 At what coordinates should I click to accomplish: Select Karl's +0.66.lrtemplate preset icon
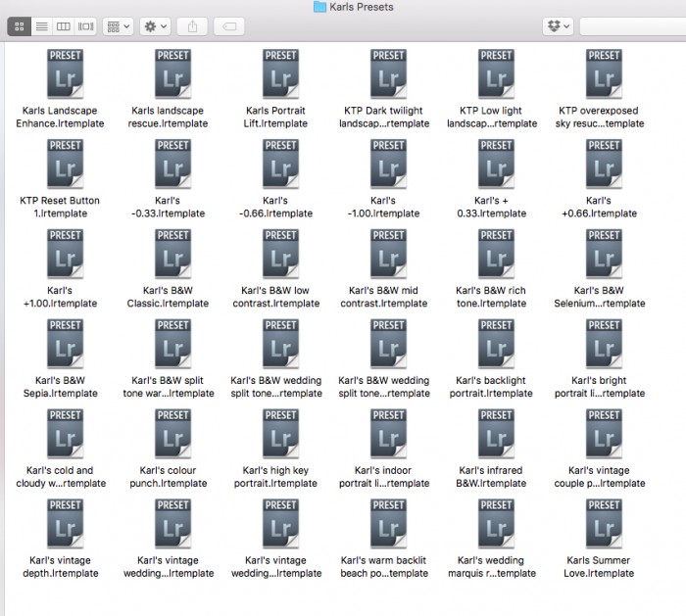click(604, 164)
